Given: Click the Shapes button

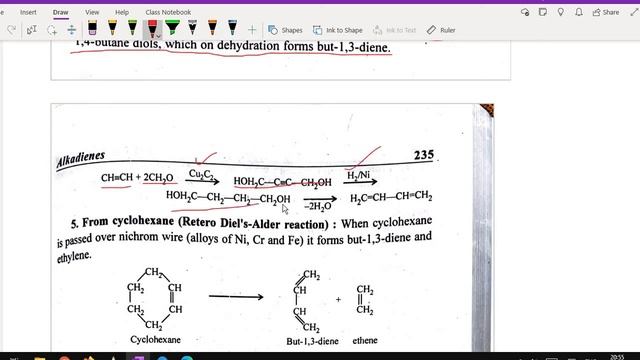Looking at the screenshot, I should [x=285, y=30].
